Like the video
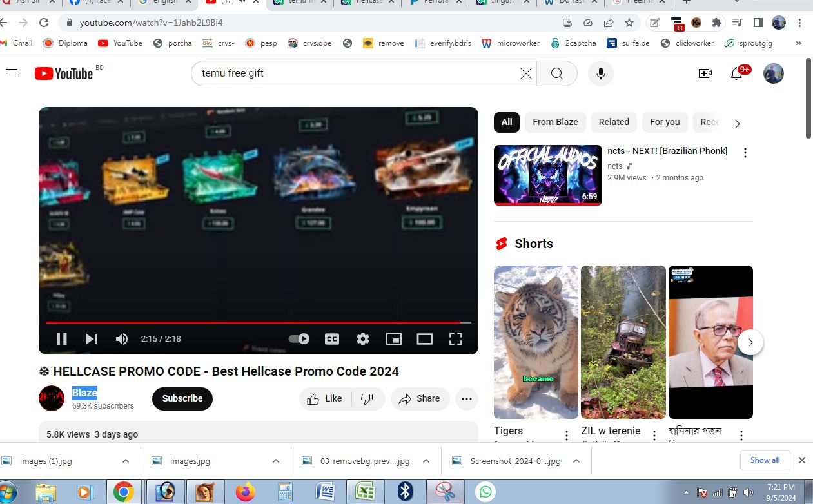Screen dimensions: 813x504 coord(326,399)
